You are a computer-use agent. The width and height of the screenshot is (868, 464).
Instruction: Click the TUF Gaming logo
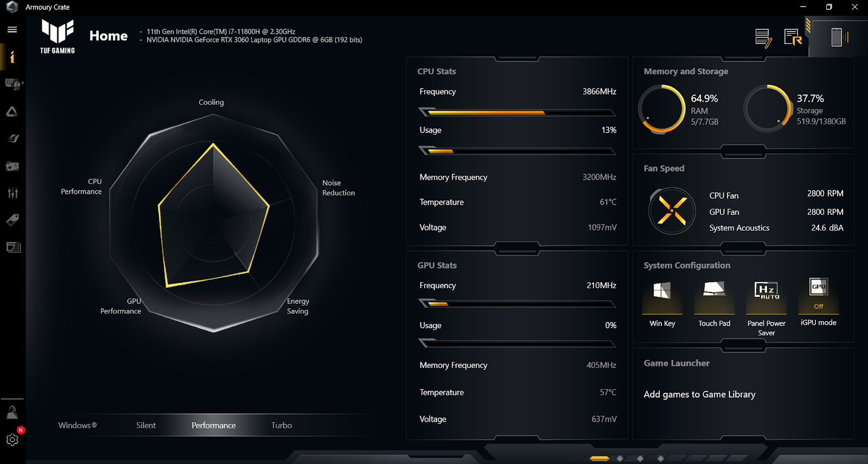pyautogui.click(x=58, y=36)
